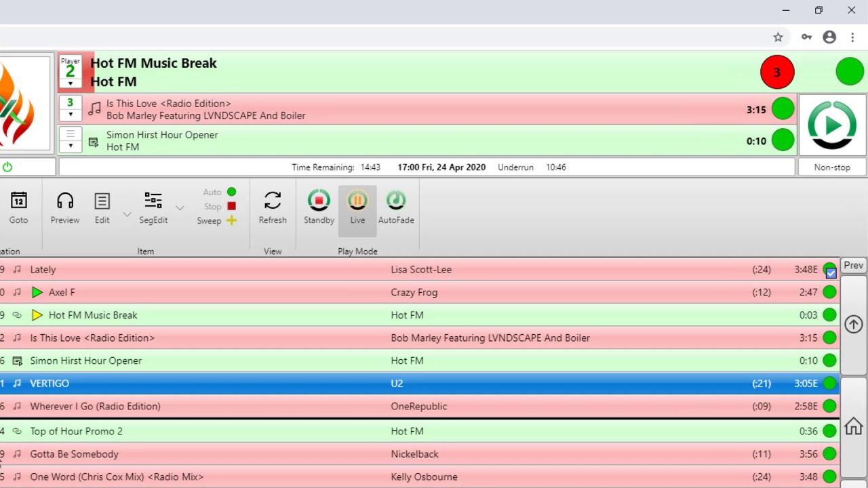This screenshot has height=488, width=868.
Task: Click the Non-stop button
Action: 832,167
